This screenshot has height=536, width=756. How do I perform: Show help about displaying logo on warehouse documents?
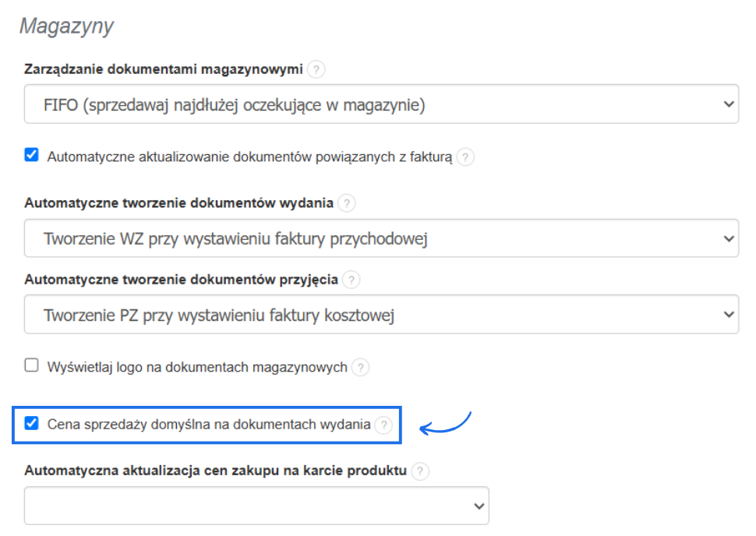click(360, 367)
